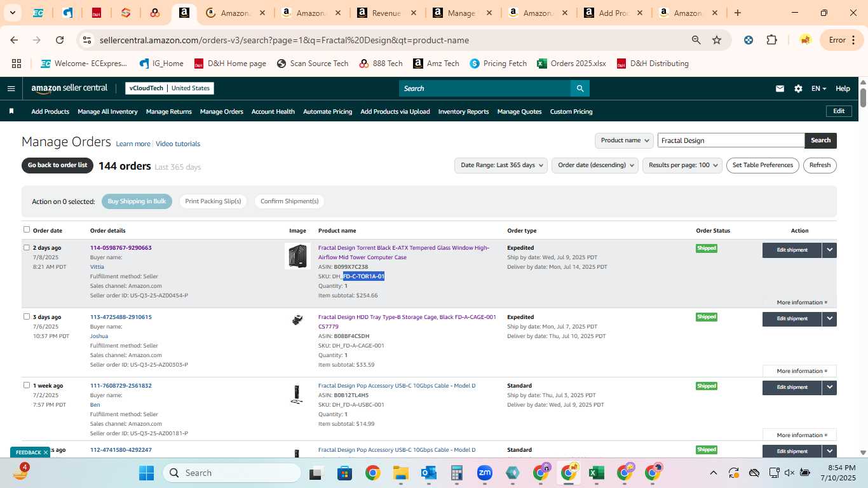Click the Amazon Seller Central logo
The height and width of the screenshot is (488, 868).
coord(69,88)
